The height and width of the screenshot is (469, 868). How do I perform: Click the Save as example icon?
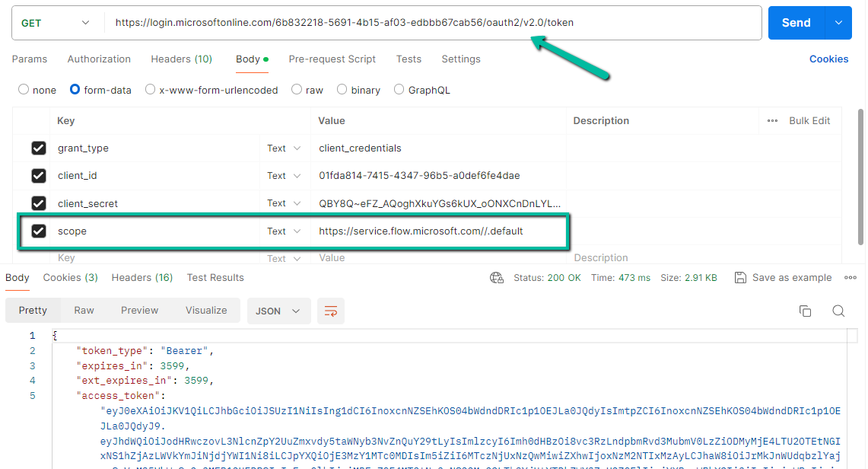[x=740, y=278]
